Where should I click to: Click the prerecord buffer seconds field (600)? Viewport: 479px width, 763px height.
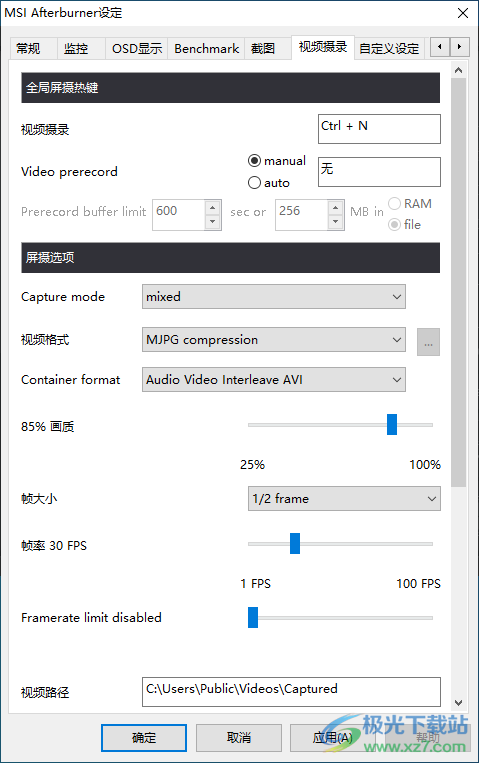pos(179,215)
